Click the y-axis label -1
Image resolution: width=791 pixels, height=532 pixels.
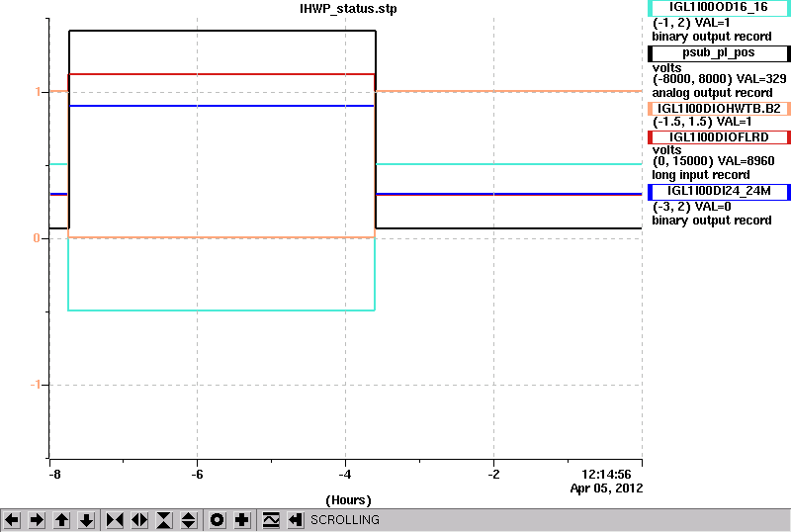pyautogui.click(x=36, y=385)
